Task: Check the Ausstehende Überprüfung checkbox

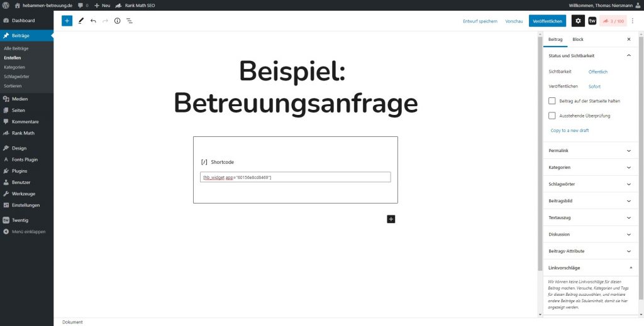Action: point(552,116)
